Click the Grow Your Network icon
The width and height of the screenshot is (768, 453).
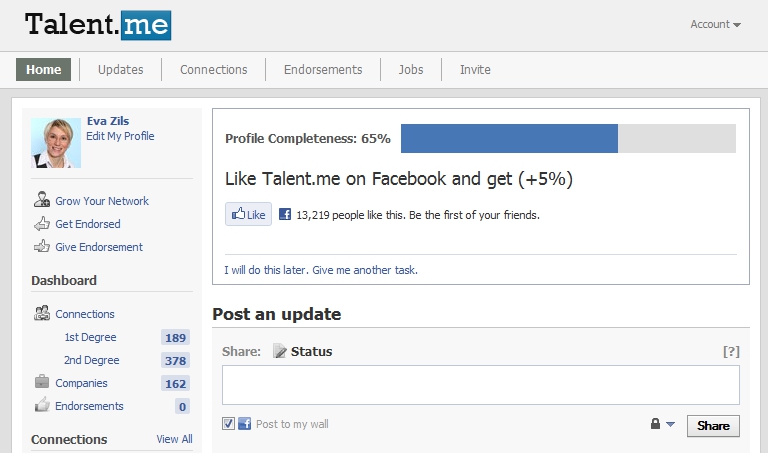pos(42,200)
